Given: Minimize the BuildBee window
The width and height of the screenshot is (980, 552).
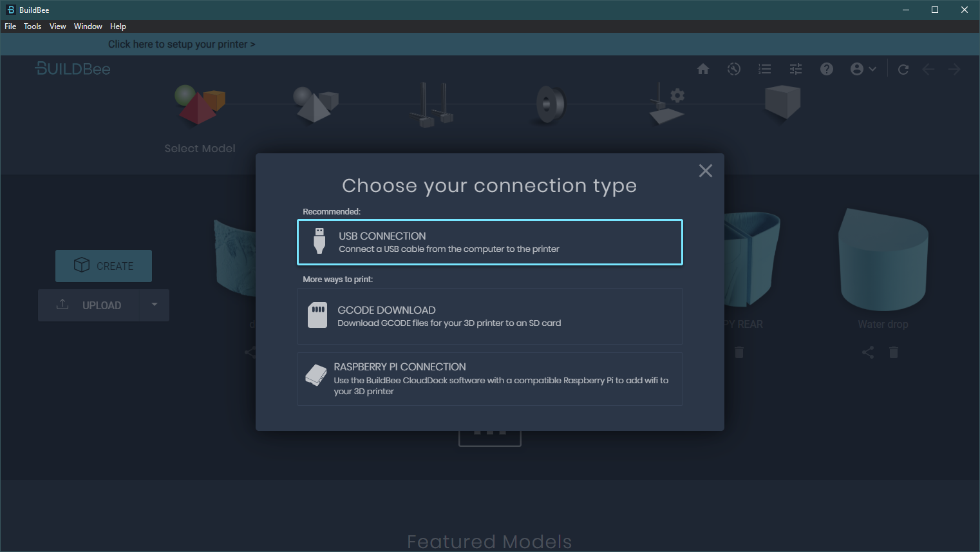Looking at the screenshot, I should (906, 10).
